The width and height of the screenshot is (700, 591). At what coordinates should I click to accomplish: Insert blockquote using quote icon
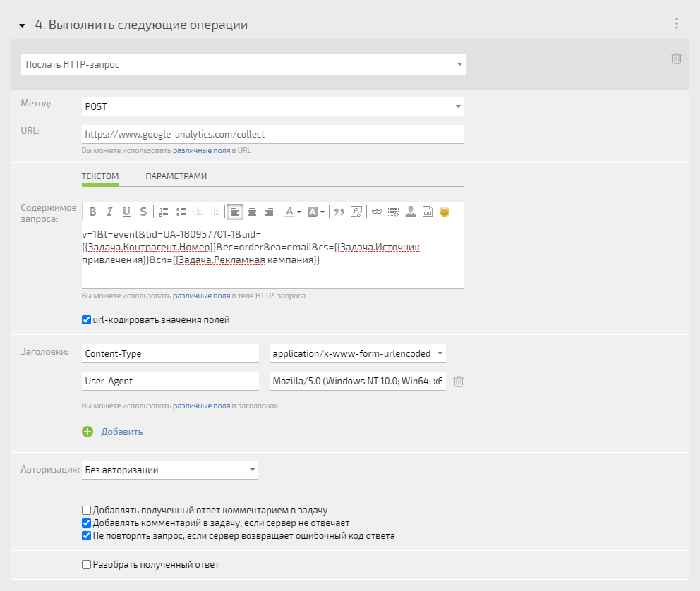pyautogui.click(x=339, y=212)
